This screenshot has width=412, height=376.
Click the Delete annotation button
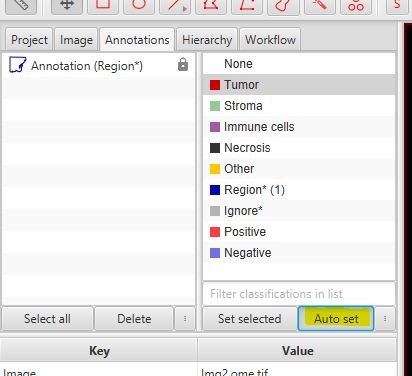134,319
